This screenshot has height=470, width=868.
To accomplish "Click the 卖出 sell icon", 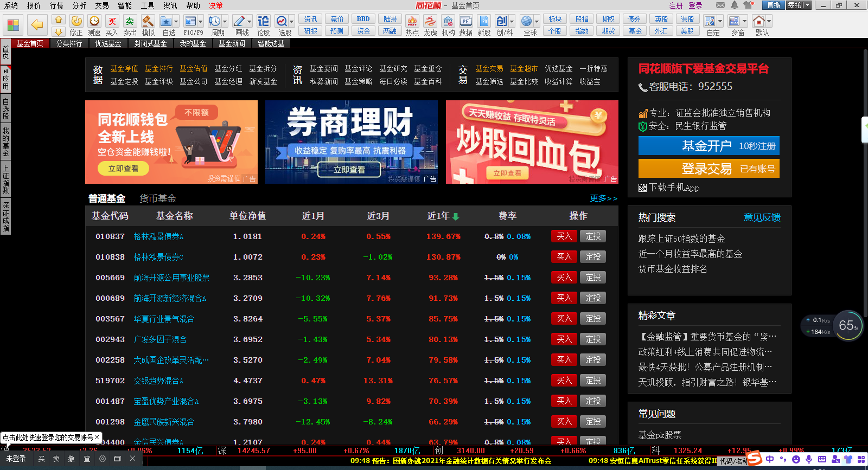I will click(x=130, y=21).
